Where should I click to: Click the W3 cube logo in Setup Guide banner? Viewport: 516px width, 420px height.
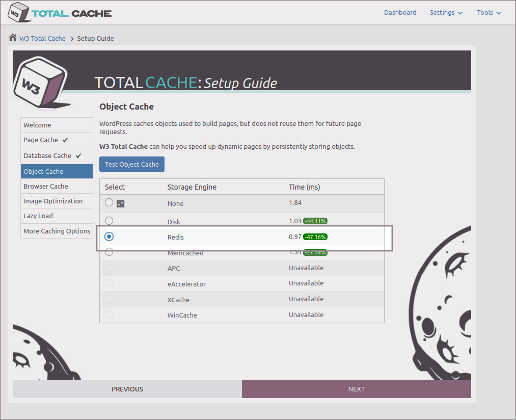tap(39, 82)
